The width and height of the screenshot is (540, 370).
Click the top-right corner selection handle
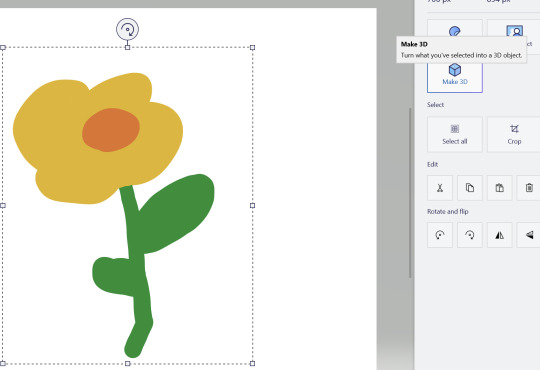click(252, 48)
